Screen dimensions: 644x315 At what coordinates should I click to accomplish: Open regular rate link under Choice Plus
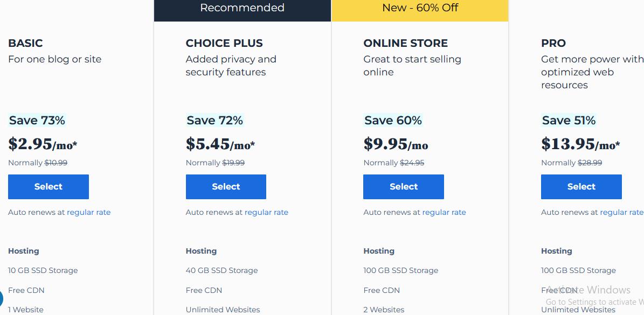click(x=267, y=212)
